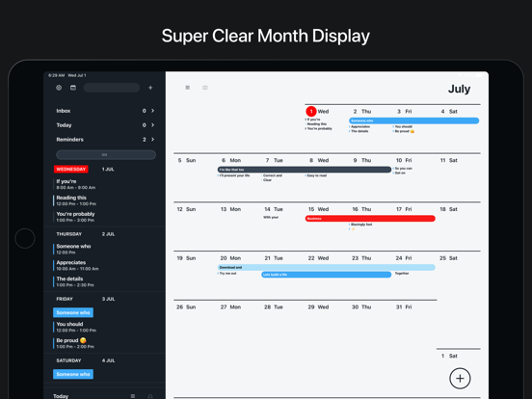Select the THURSDAY 2 JUL header
The height and width of the screenshot is (399, 532).
click(86, 234)
